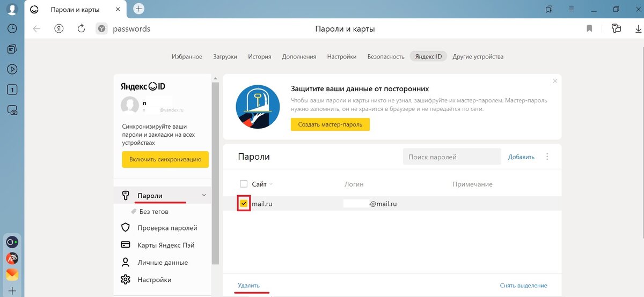
Task: Tick the select-all checkbox beside Сайт
Action: pos(244,184)
